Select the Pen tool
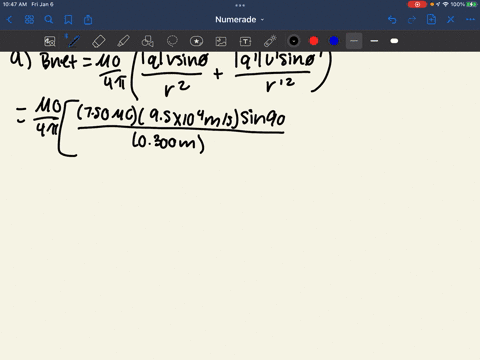The height and width of the screenshot is (360, 480). tap(74, 41)
